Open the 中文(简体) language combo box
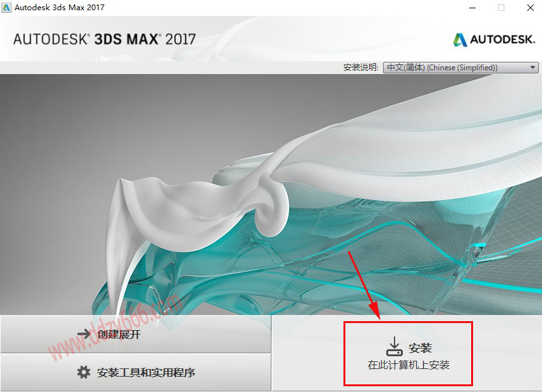542x392 pixels. [460, 68]
